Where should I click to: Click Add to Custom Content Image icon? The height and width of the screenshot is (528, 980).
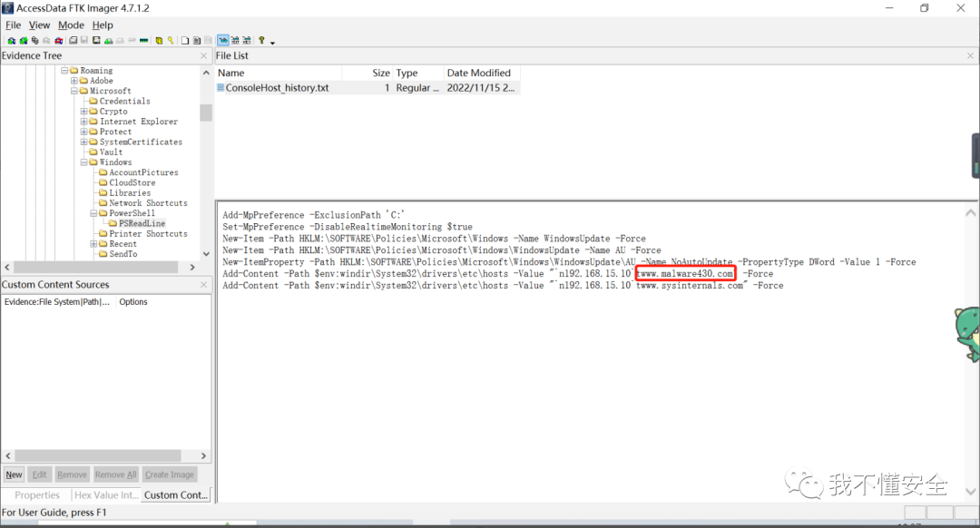(x=108, y=41)
